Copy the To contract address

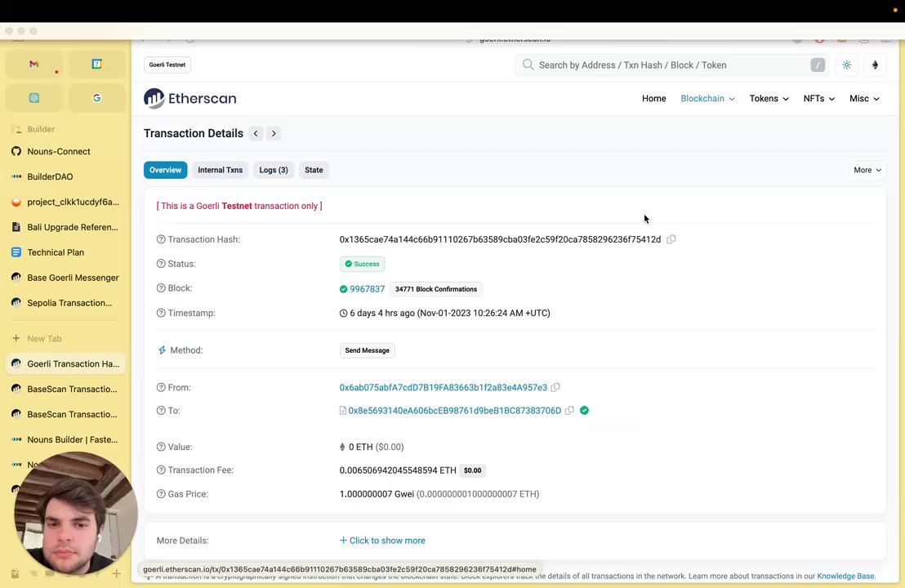(569, 410)
